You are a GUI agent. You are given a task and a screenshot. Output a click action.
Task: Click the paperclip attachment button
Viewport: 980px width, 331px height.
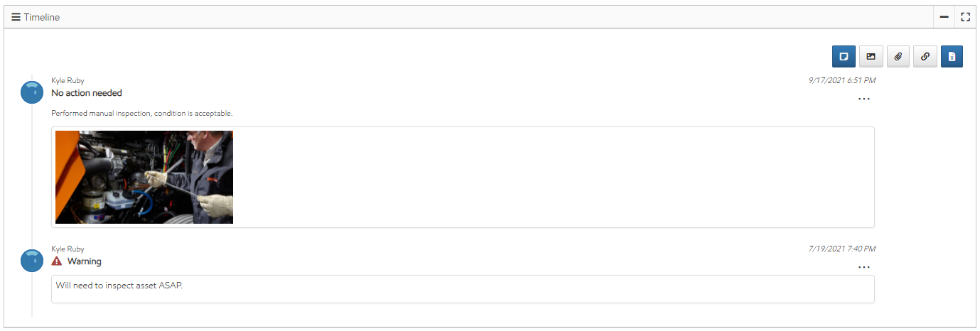click(898, 56)
